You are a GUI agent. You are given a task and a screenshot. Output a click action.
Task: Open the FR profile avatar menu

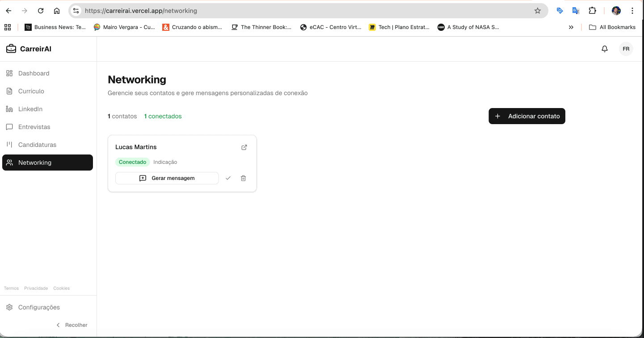click(x=626, y=49)
